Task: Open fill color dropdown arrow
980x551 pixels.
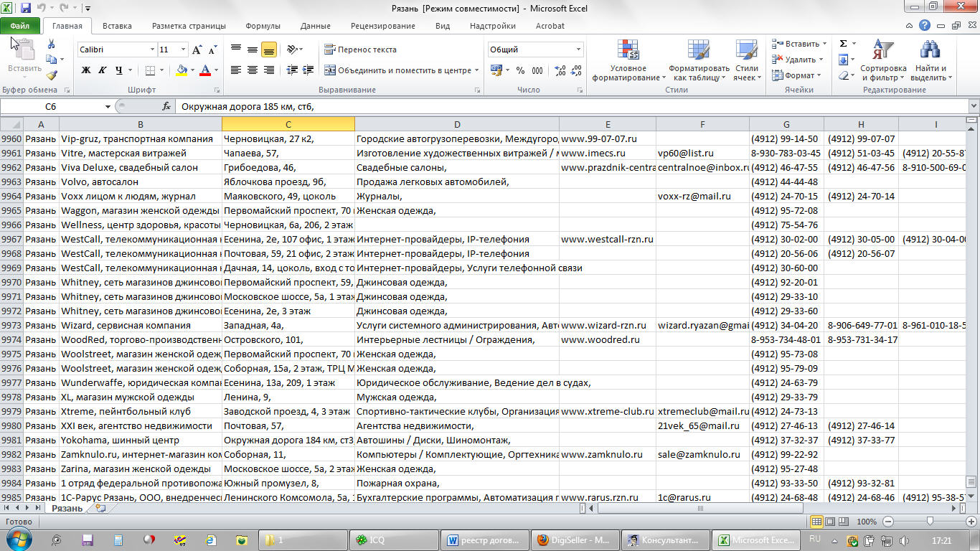Action: [x=192, y=70]
